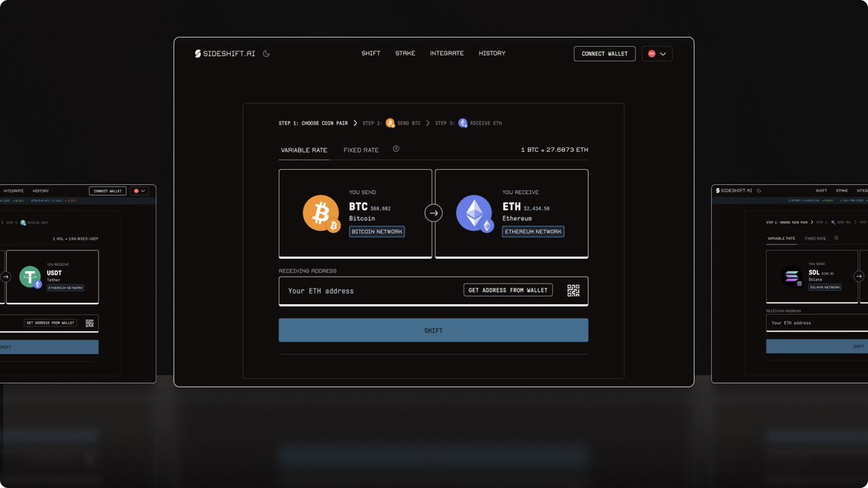Click Your ETH address field in right window
Screen dimensions: 868x488
pyautogui.click(x=817, y=323)
